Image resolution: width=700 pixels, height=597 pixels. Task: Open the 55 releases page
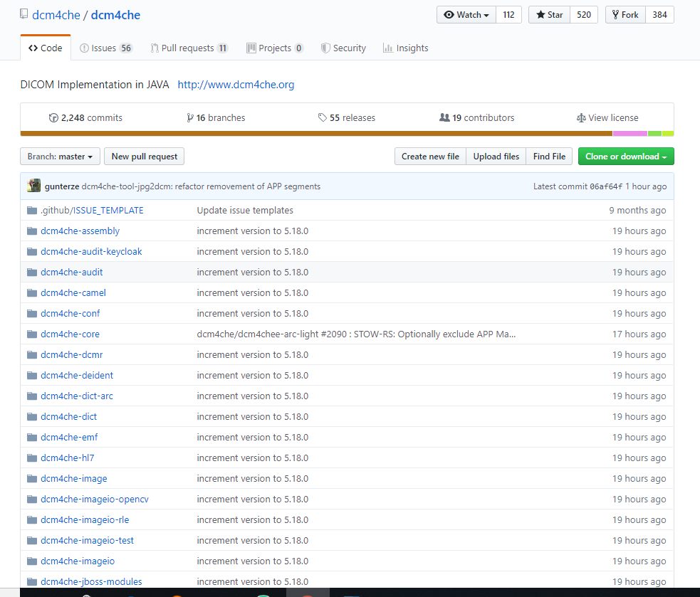[346, 118]
